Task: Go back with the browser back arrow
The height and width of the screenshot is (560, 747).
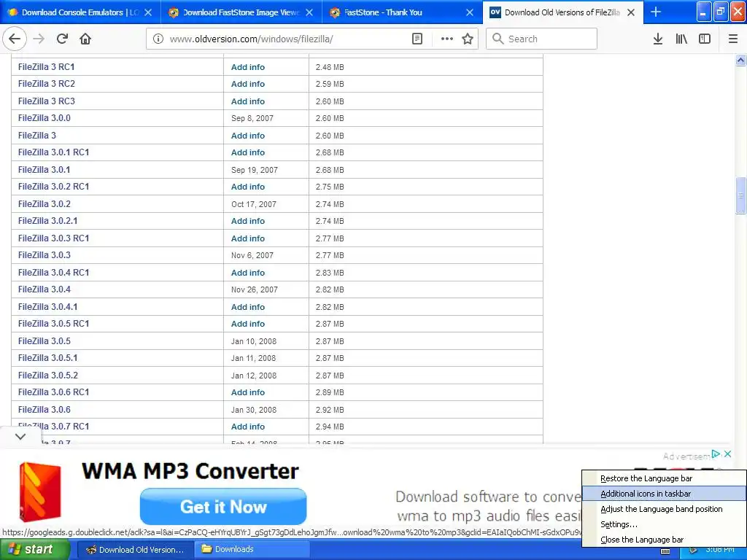Action: point(15,39)
